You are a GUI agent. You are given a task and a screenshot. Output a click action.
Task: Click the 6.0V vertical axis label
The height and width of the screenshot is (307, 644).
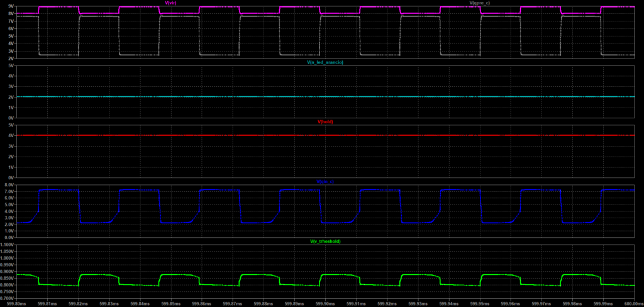click(x=9, y=198)
